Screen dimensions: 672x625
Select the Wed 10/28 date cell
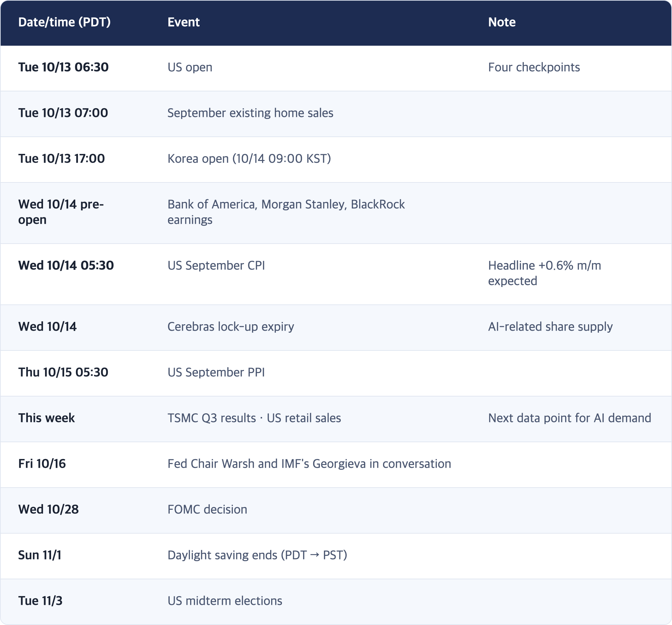pyautogui.click(x=48, y=509)
